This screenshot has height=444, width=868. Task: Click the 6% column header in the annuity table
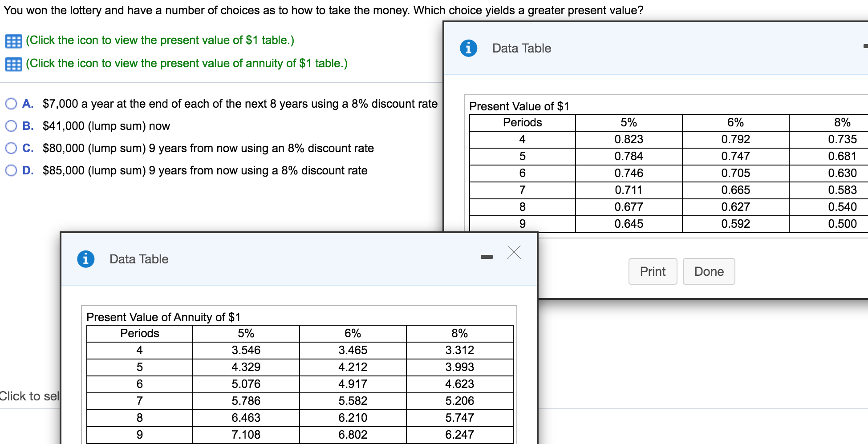click(353, 333)
